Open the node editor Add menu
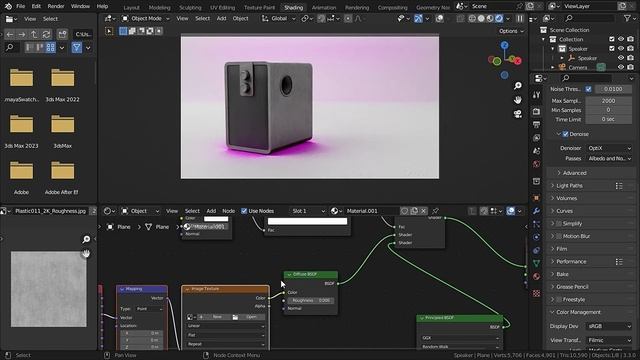The width and height of the screenshot is (640, 360). point(211,211)
